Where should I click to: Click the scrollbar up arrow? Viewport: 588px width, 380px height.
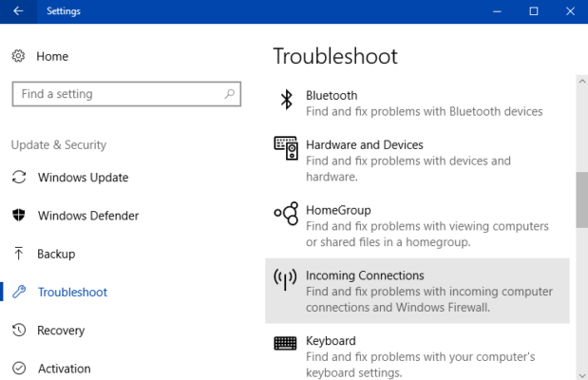[582, 81]
